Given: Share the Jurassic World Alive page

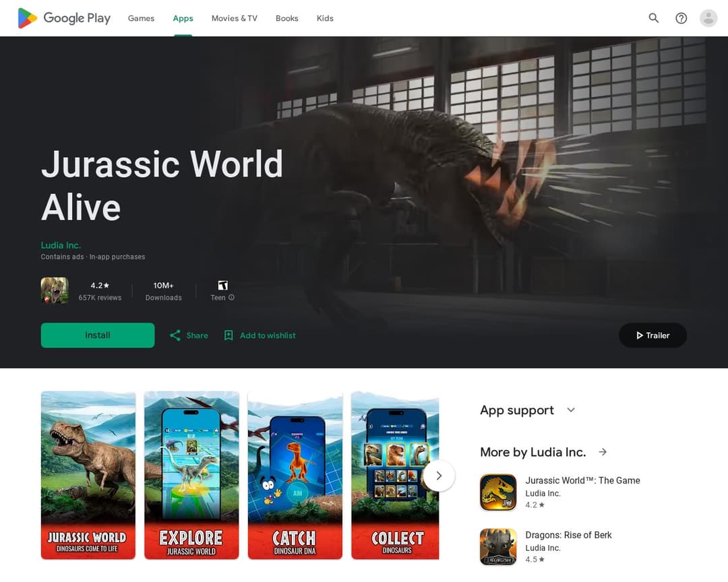Looking at the screenshot, I should [x=188, y=335].
